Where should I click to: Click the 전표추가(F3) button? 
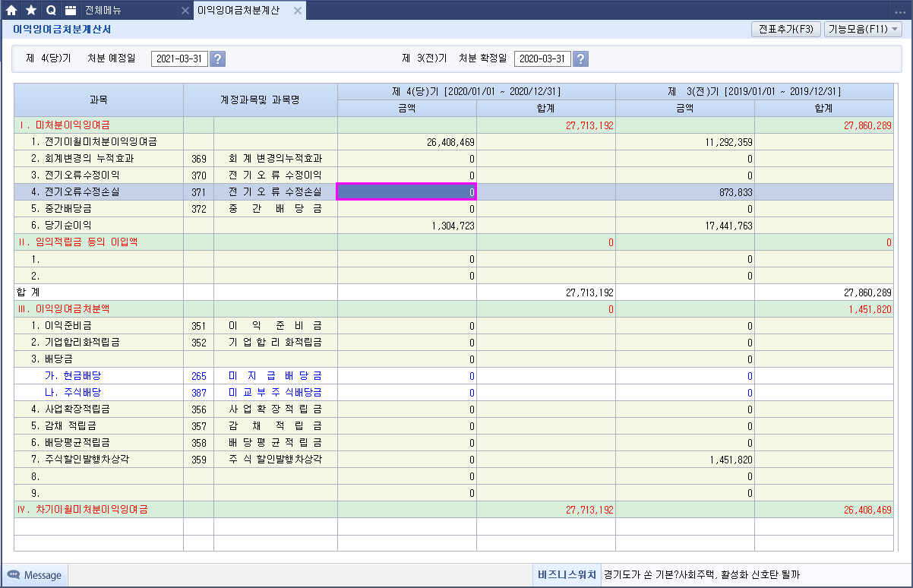(x=785, y=30)
